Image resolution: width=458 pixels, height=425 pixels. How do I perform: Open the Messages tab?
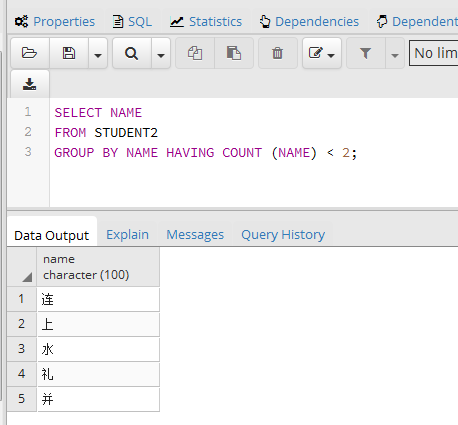[195, 235]
